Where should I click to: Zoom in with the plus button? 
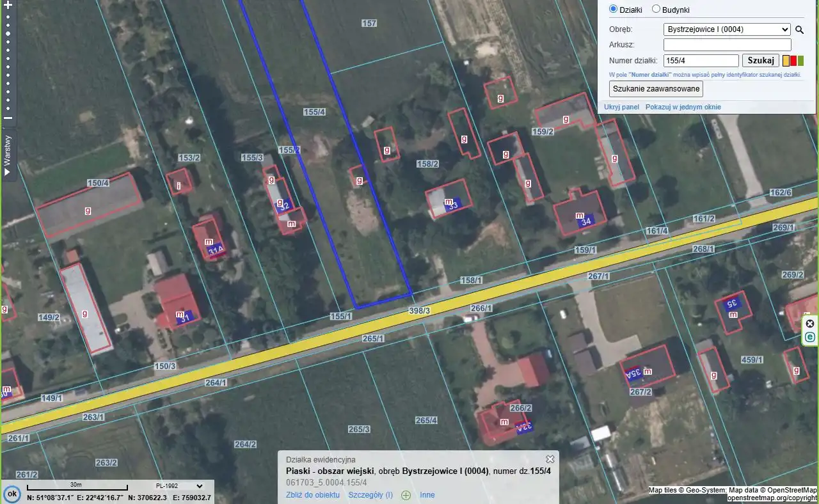[8, 5]
